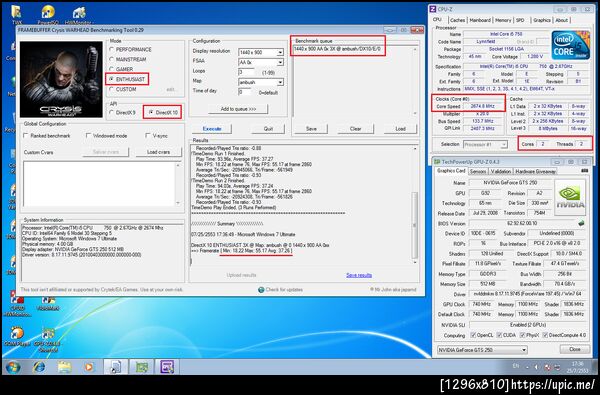This screenshot has height=395, width=600.
Task: Toggle CUDA checkbox in GPU-Z
Action: pyautogui.click(x=499, y=335)
